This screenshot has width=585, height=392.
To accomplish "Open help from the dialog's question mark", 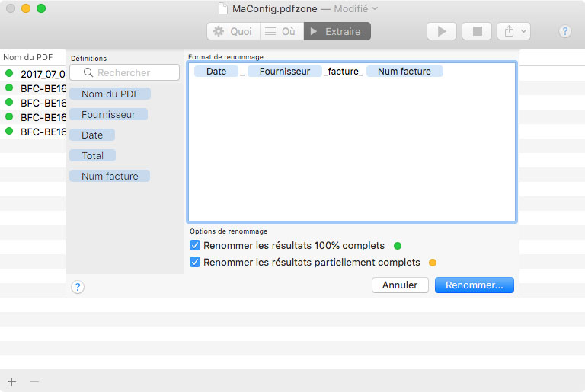I will (78, 287).
